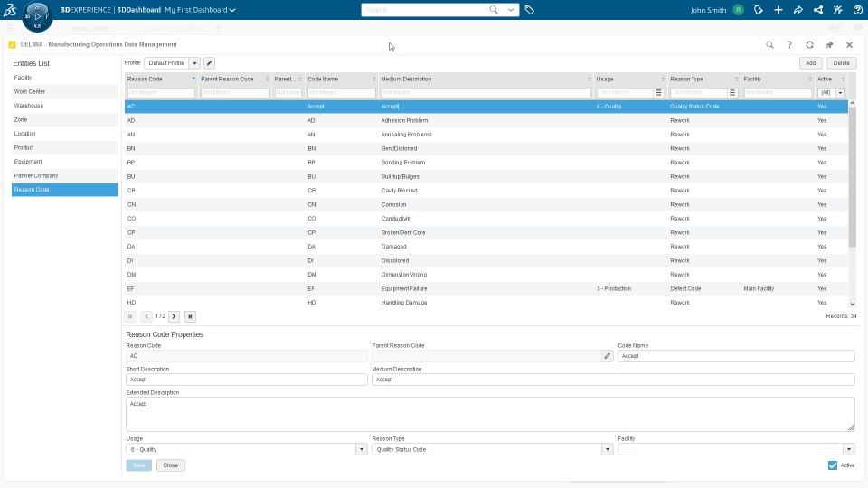The width and height of the screenshot is (868, 488).
Task: Go to first page of records
Action: 130,316
